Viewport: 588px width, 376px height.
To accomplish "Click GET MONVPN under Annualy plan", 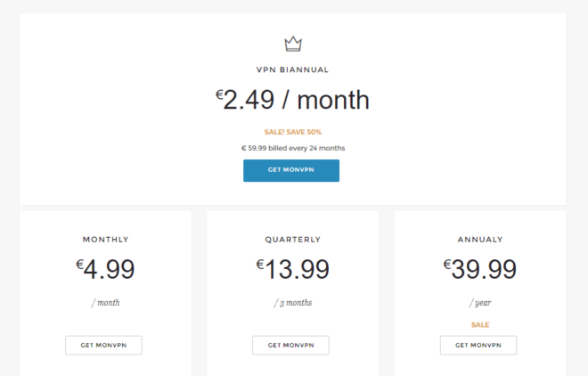I will click(x=478, y=345).
